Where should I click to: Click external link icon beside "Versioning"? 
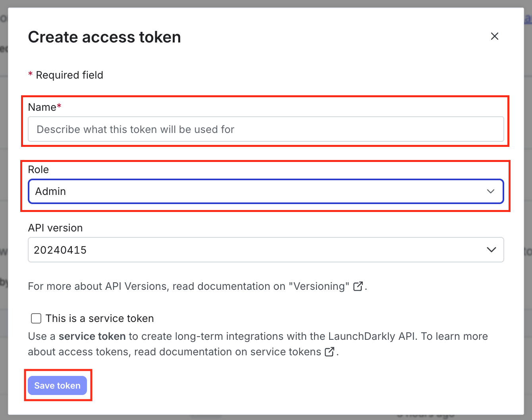[358, 286]
